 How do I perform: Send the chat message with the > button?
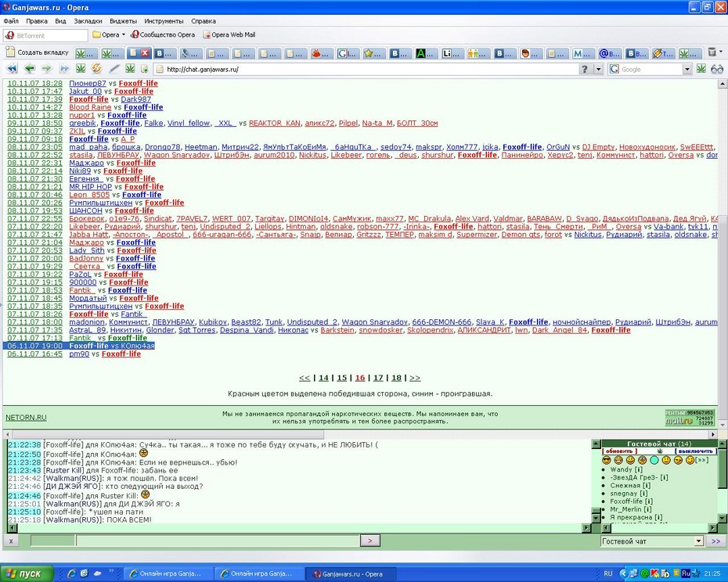point(370,541)
